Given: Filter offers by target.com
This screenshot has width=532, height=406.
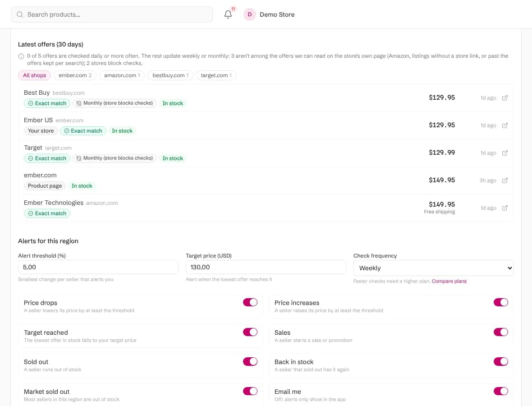Looking at the screenshot, I should point(216,75).
